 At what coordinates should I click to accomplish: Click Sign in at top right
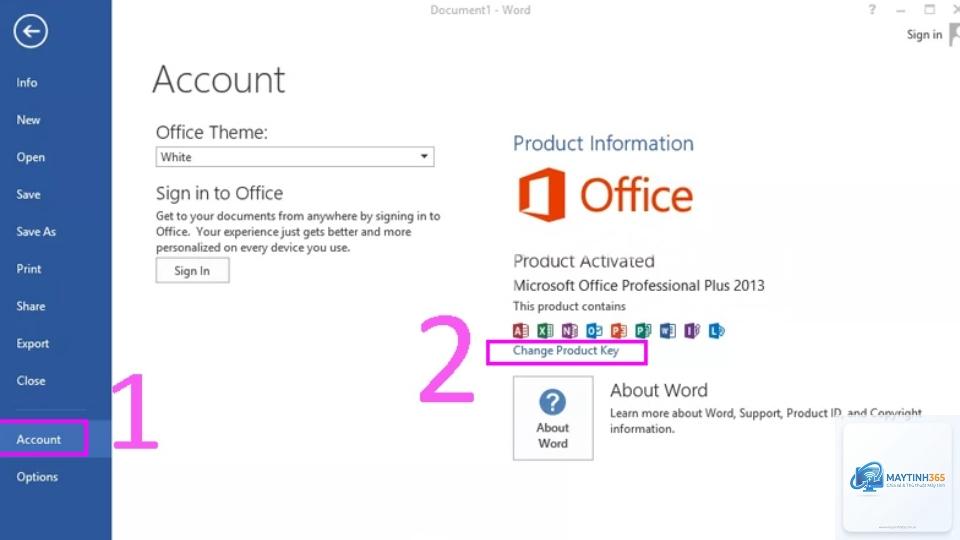coord(924,35)
